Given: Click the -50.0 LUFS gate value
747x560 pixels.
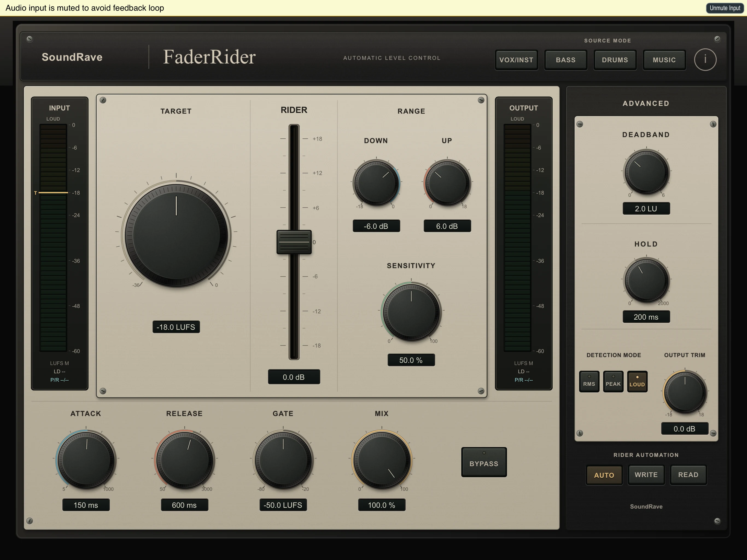Looking at the screenshot, I should coord(283,505).
